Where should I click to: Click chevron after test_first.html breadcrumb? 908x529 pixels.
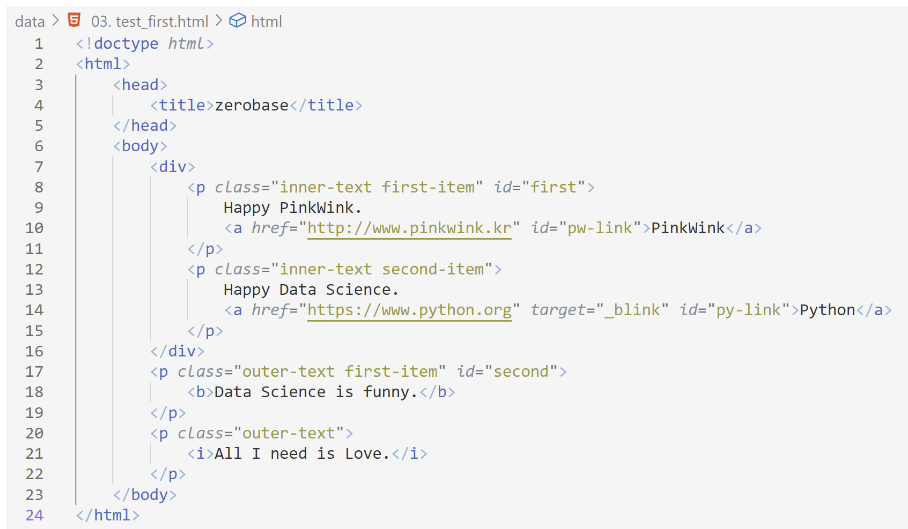click(219, 21)
